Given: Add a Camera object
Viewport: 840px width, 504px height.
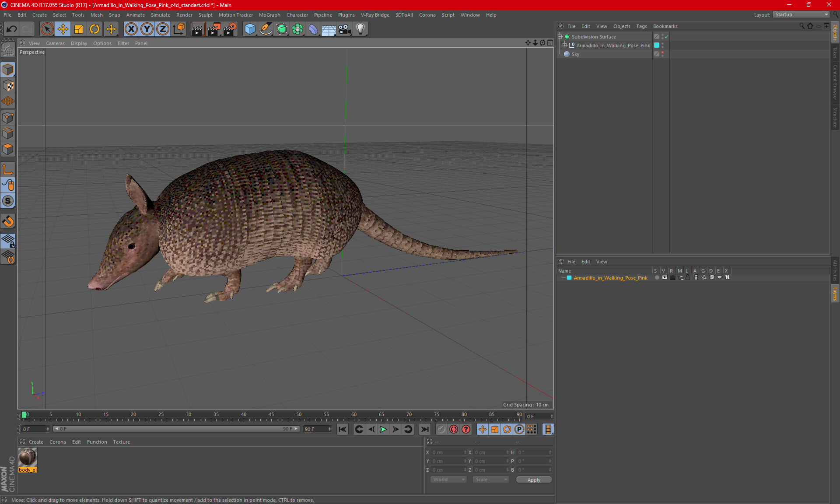Looking at the screenshot, I should pos(345,29).
